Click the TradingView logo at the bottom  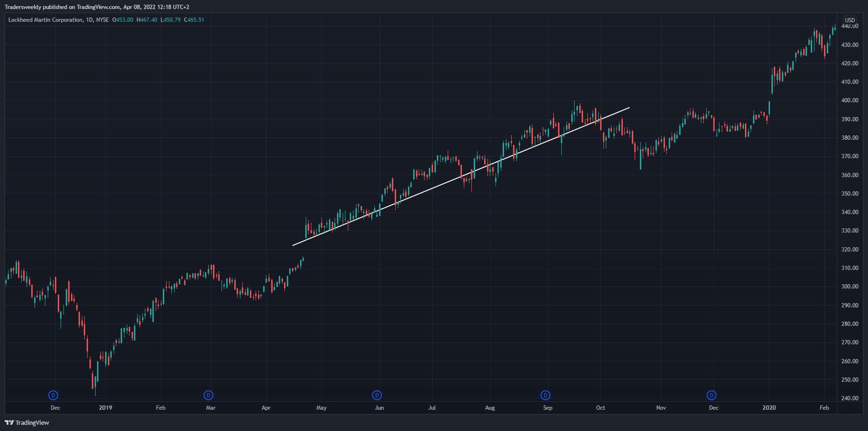tap(27, 422)
